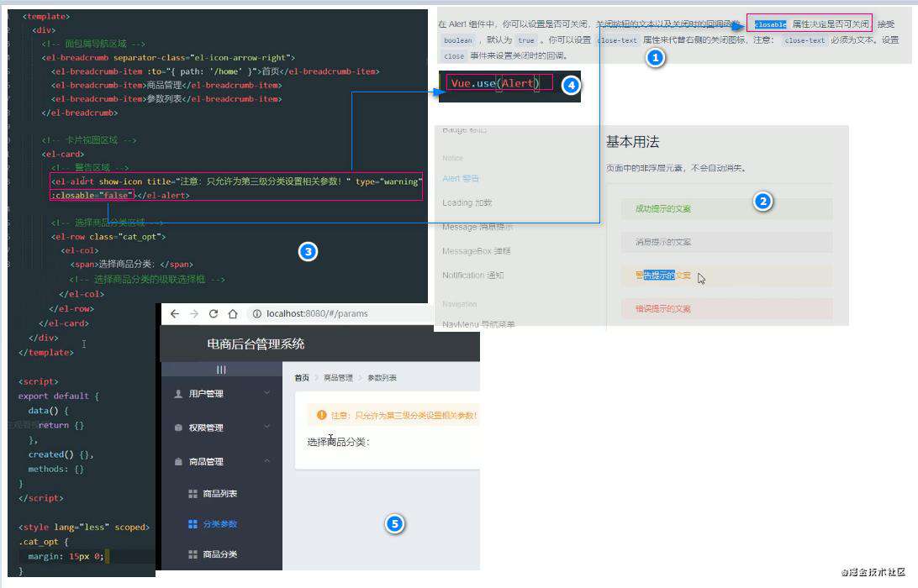Click the 商品管理 breadcrumb item
This screenshot has height=588, width=918.
click(x=339, y=378)
